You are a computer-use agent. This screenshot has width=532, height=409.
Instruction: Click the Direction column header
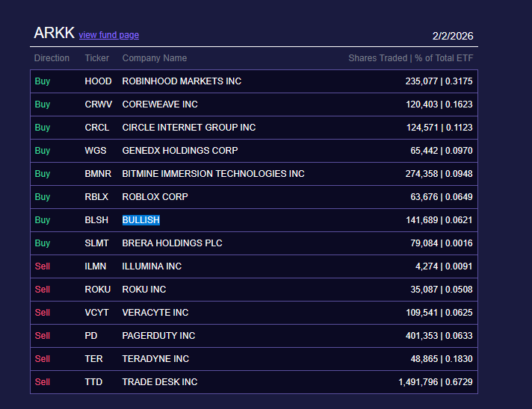pos(52,58)
